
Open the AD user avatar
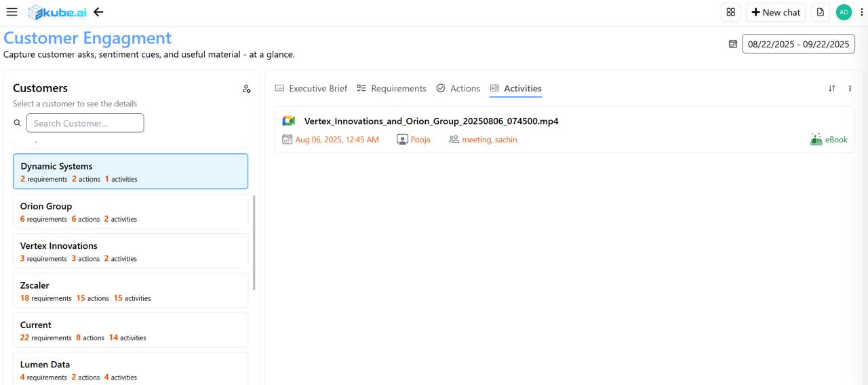point(844,12)
